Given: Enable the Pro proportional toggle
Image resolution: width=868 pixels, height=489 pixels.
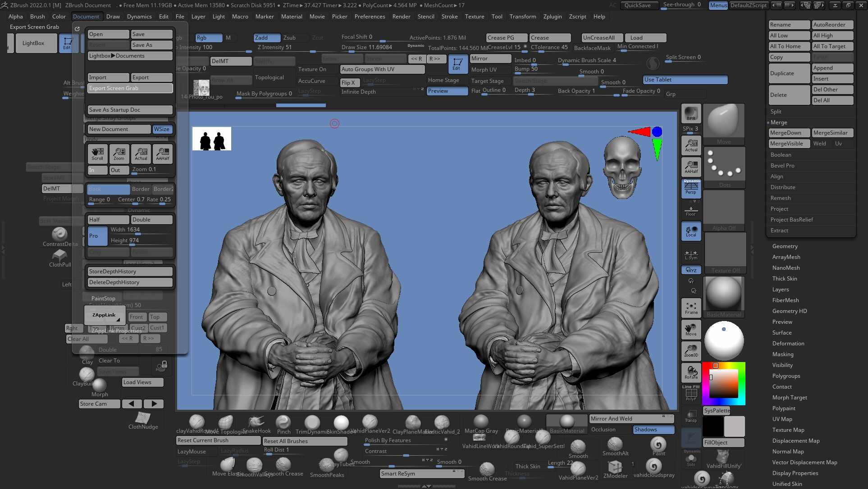Looking at the screenshot, I should tap(97, 235).
